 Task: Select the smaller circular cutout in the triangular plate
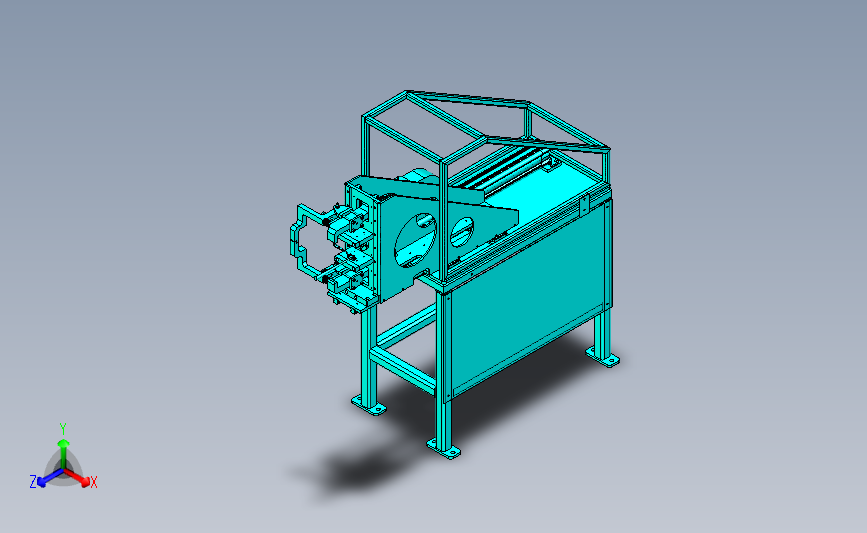pyautogui.click(x=461, y=232)
